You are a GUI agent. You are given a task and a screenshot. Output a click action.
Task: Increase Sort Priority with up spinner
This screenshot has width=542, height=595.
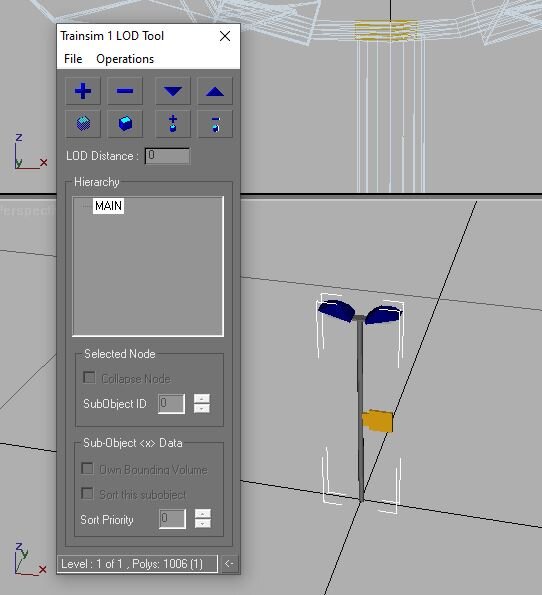[203, 514]
